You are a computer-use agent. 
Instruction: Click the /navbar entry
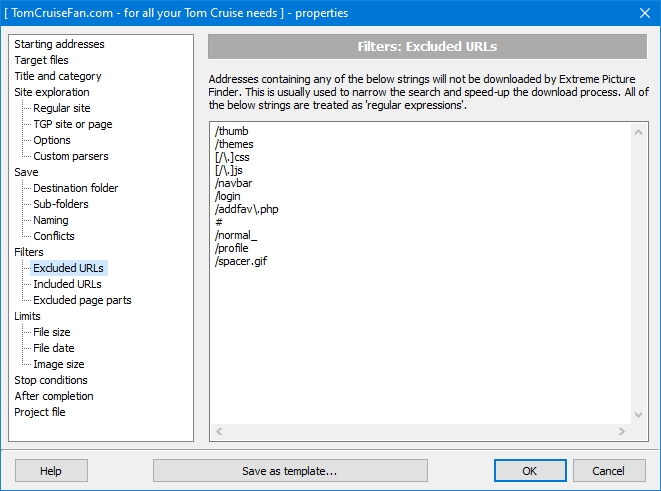tap(234, 183)
